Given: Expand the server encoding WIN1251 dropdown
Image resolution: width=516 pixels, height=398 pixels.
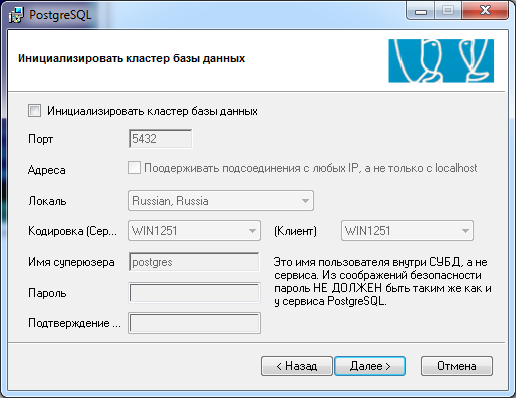Looking at the screenshot, I should 194,231.
